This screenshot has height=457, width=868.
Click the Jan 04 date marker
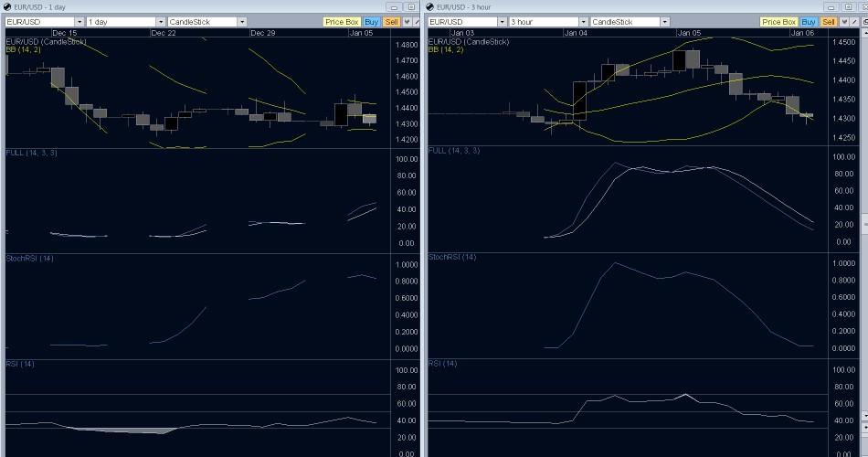(x=576, y=33)
